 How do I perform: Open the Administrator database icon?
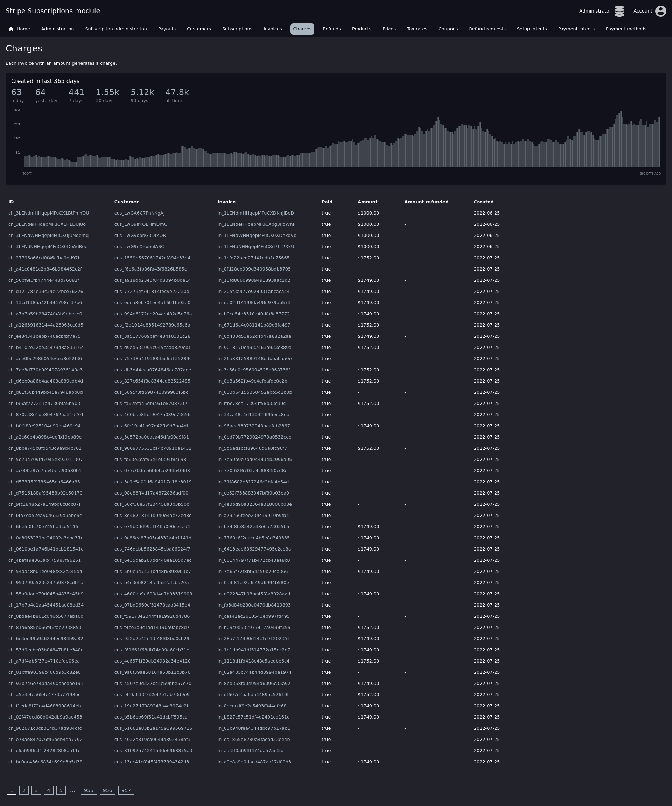click(x=619, y=11)
